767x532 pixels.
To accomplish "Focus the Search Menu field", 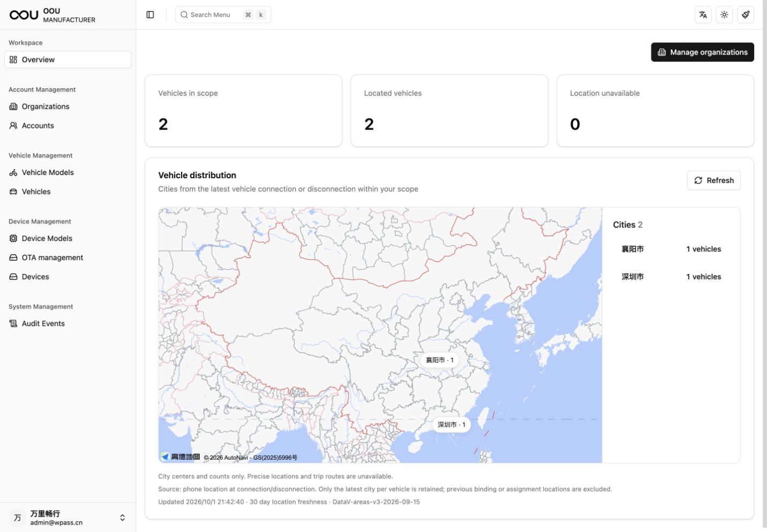I will (x=223, y=15).
